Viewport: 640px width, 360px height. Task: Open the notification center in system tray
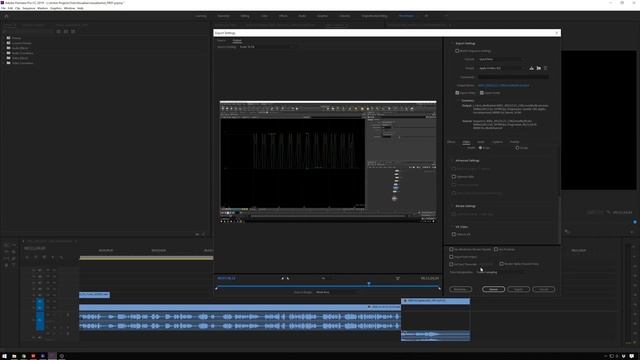click(x=632, y=356)
